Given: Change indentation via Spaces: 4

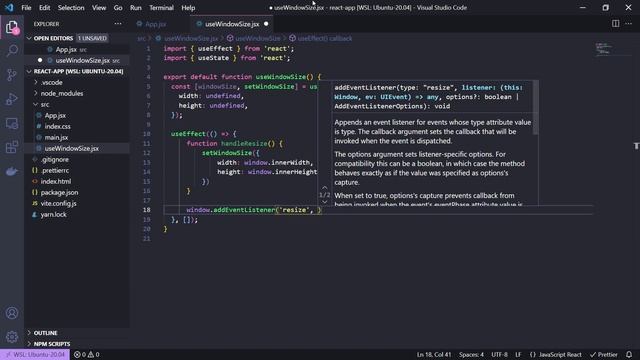Looking at the screenshot, I should pos(471,354).
